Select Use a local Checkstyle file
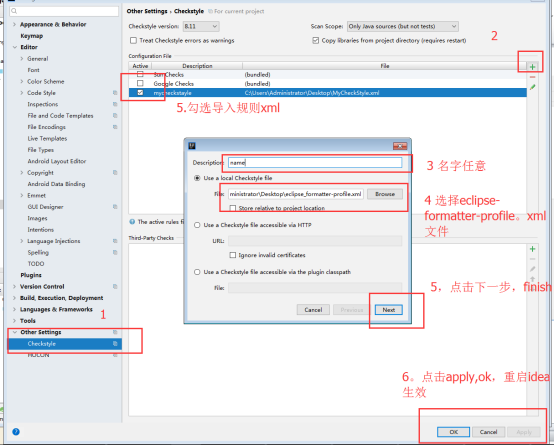This screenshot has height=445, width=554. click(197, 178)
